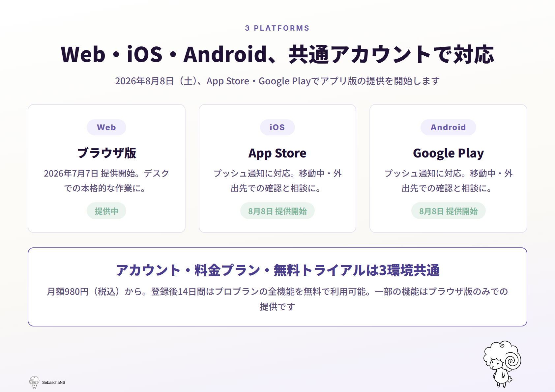Click the pricing text starting 月額980円（税込）から
The height and width of the screenshot is (392, 555).
[x=277, y=299]
